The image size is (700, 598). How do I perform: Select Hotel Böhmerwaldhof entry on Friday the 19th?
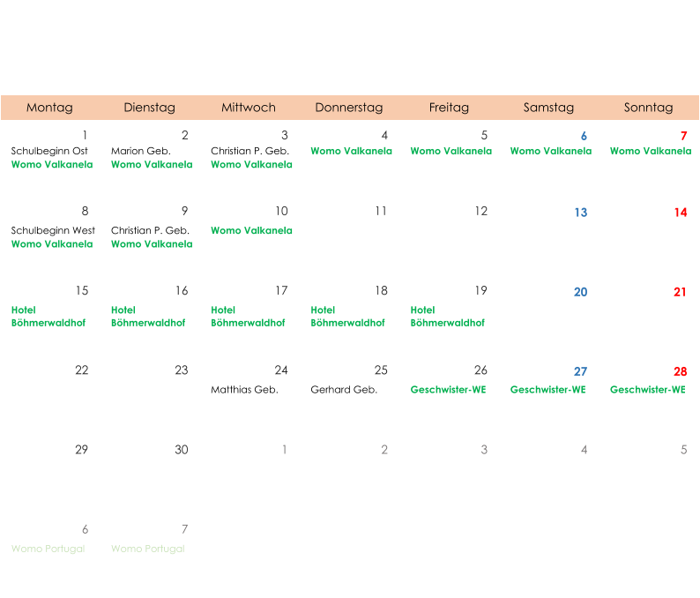tap(447, 317)
